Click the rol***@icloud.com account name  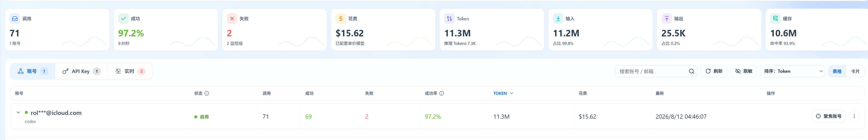coord(56,113)
